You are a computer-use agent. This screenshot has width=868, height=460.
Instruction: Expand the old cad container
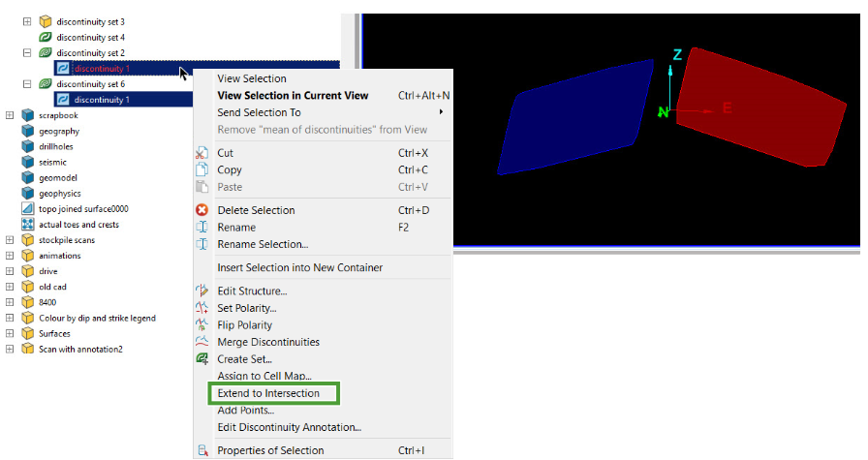10,287
